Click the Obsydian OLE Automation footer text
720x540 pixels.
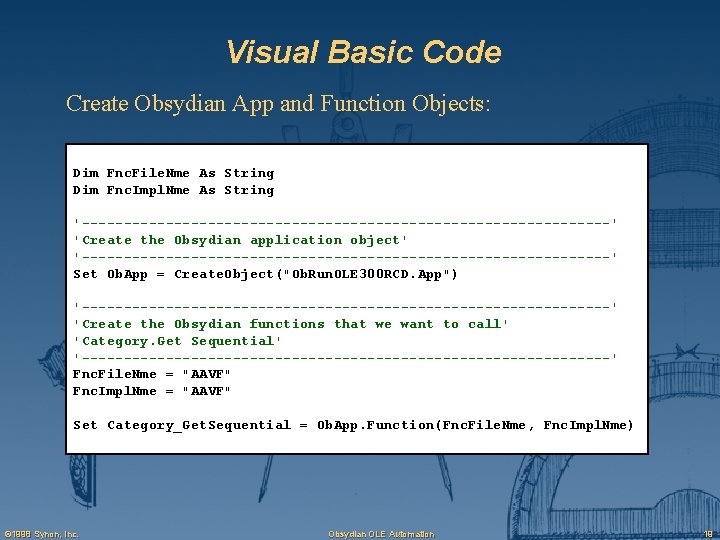(x=381, y=534)
